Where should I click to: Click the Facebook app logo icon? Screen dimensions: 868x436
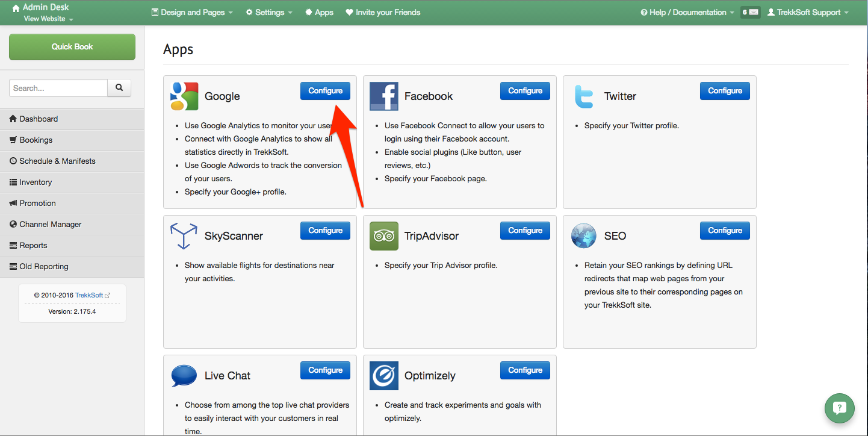coord(384,96)
